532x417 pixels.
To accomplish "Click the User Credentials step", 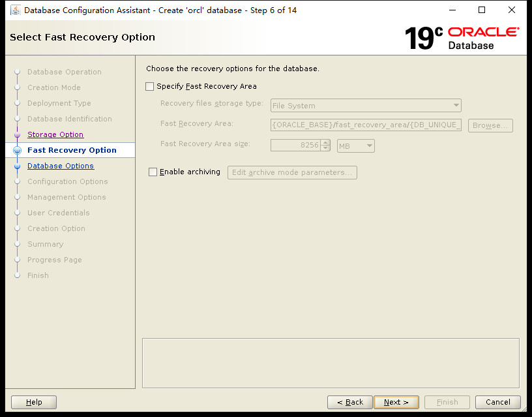I will pyautogui.click(x=59, y=213).
